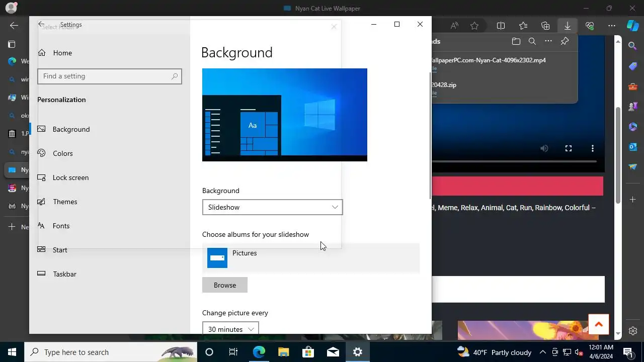Screen dimensions: 644x362
Task: Open the video player more options menu
Action: click(x=593, y=148)
